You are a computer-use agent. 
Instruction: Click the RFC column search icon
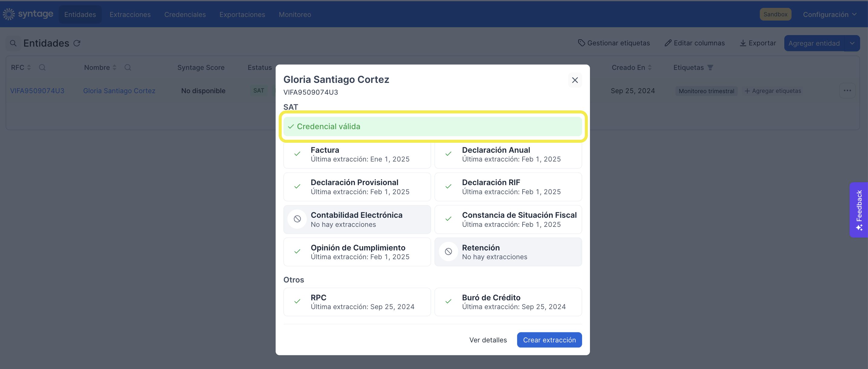point(42,67)
